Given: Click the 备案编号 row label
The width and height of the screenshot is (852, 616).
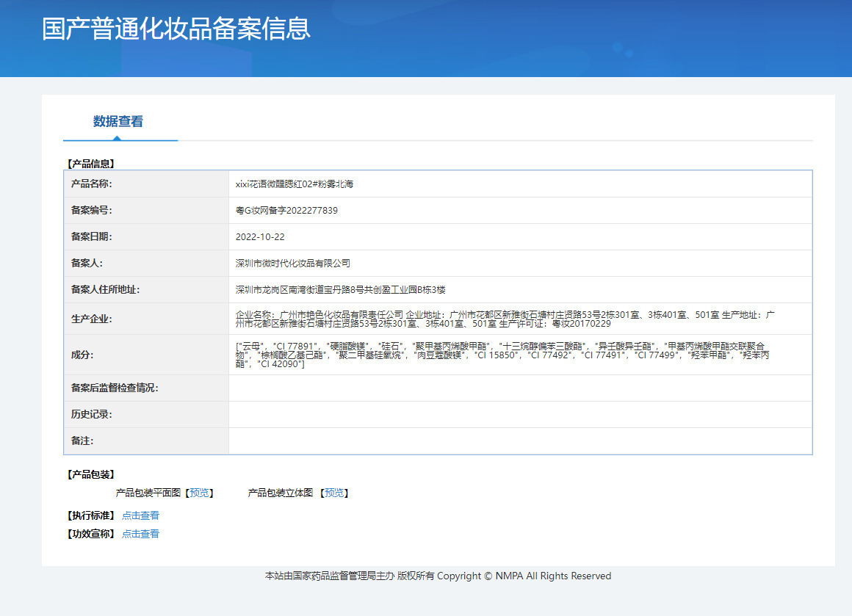Looking at the screenshot, I should point(91,210).
